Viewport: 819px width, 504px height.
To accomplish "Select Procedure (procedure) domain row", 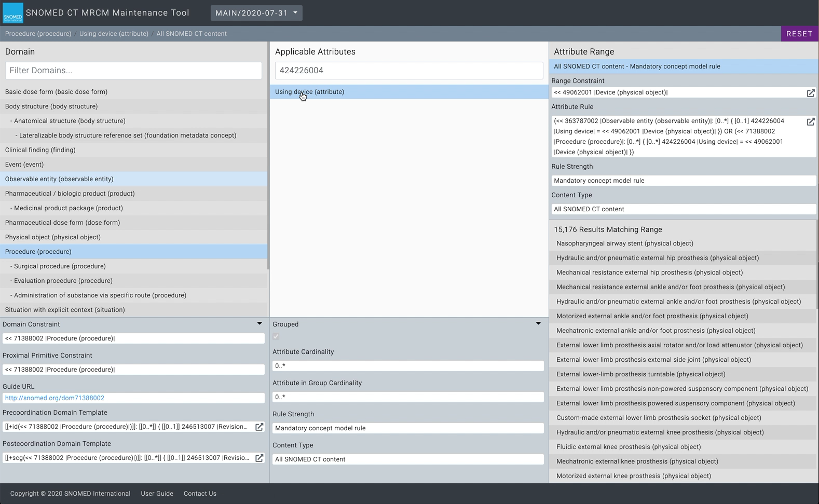I will pyautogui.click(x=134, y=252).
